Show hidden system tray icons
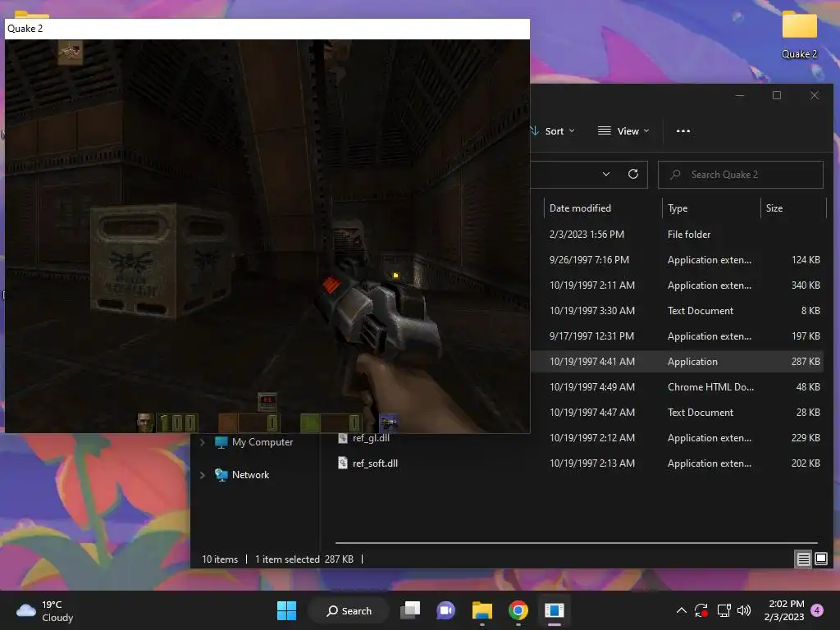The image size is (840, 630). click(x=682, y=610)
